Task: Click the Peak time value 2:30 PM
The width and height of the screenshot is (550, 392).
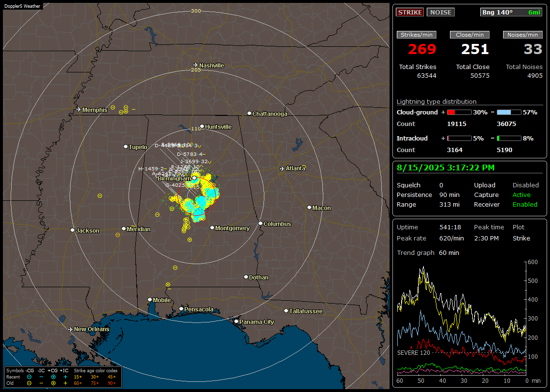Action: click(x=486, y=238)
